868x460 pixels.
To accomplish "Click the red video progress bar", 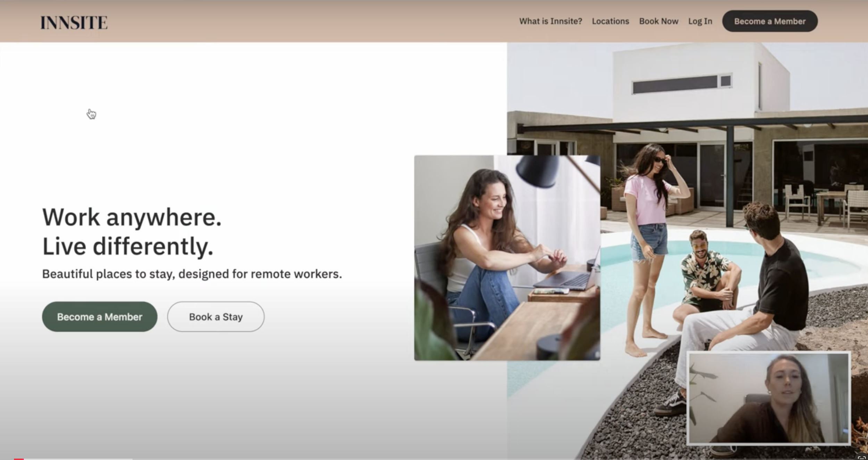I will pos(19,459).
